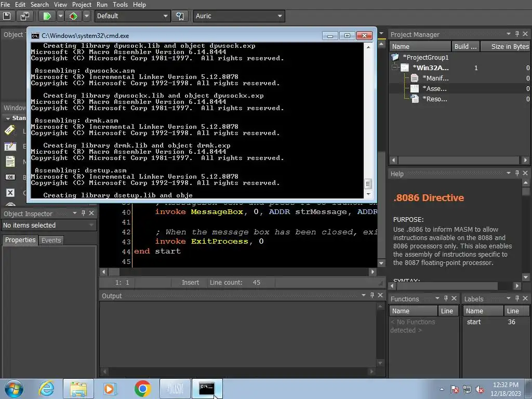The height and width of the screenshot is (399, 532).
Task: Close the Object Inspector panel
Action: click(x=91, y=213)
